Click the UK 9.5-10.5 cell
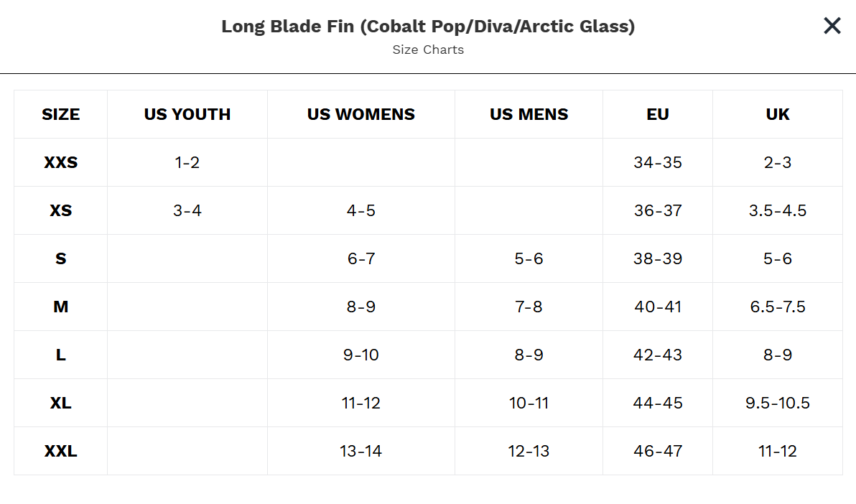The width and height of the screenshot is (856, 504). [x=778, y=403]
